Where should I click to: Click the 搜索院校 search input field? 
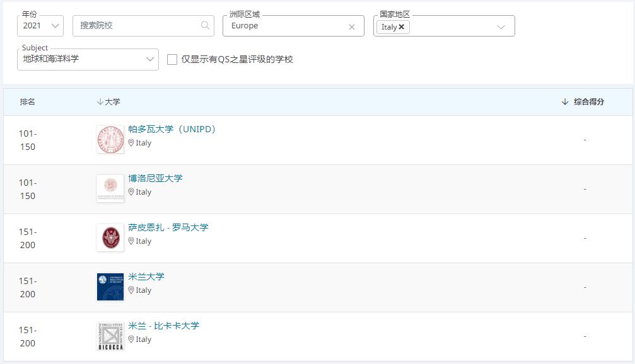coord(143,26)
